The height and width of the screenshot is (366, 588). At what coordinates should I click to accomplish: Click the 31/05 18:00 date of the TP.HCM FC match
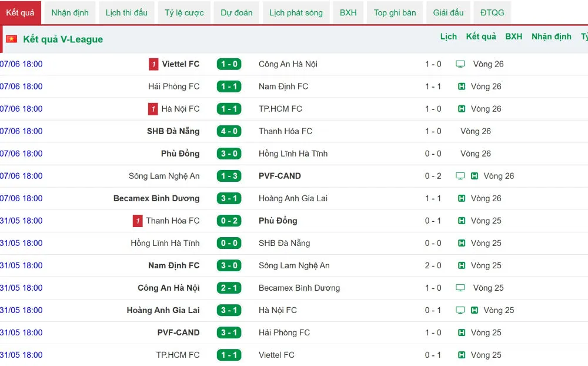point(21,355)
